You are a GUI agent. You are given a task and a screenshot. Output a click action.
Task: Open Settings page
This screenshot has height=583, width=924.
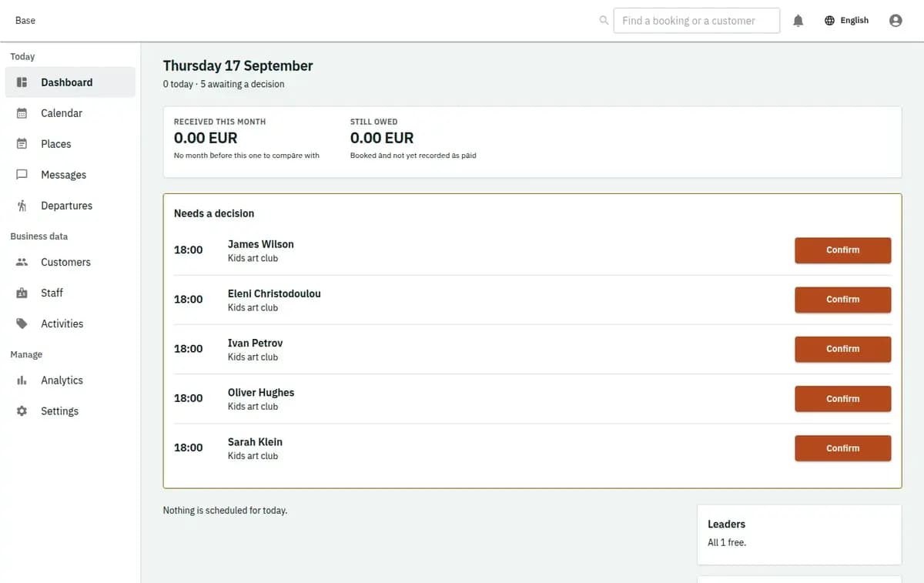[70, 411]
